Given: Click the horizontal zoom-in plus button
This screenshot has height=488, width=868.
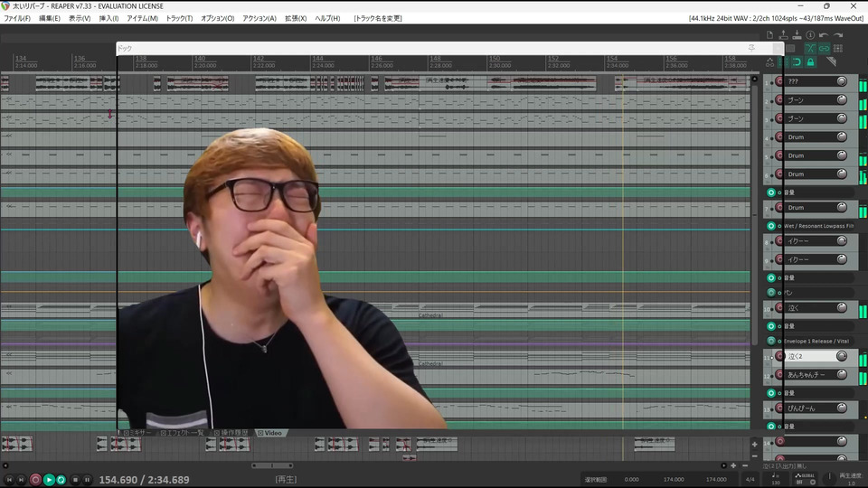Looking at the screenshot, I should click(733, 465).
